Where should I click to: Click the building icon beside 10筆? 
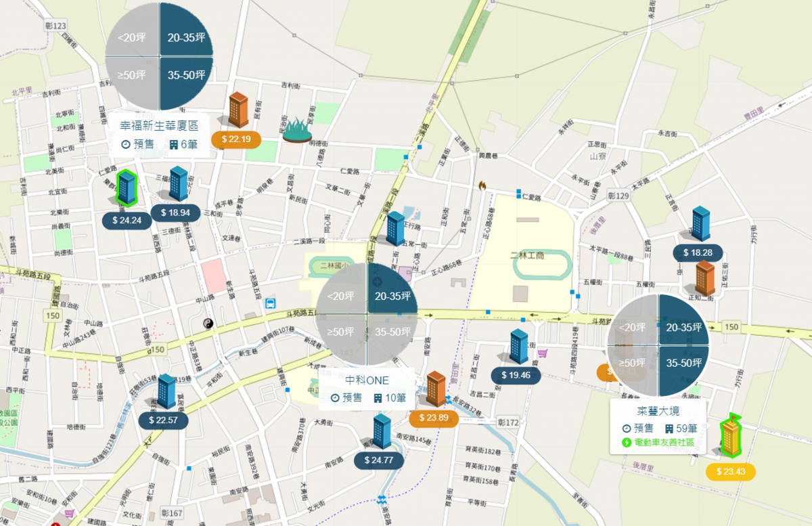[378, 398]
